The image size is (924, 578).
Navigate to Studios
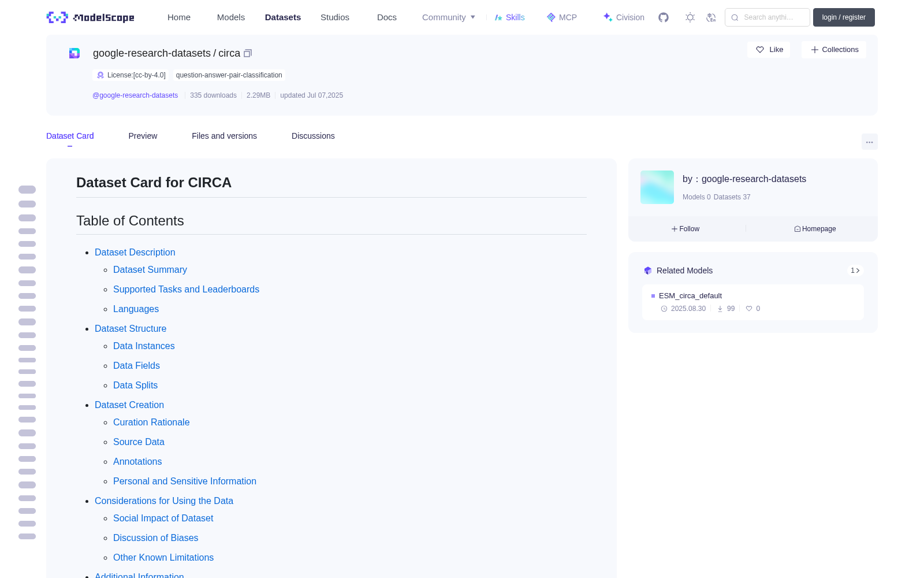pos(335,17)
